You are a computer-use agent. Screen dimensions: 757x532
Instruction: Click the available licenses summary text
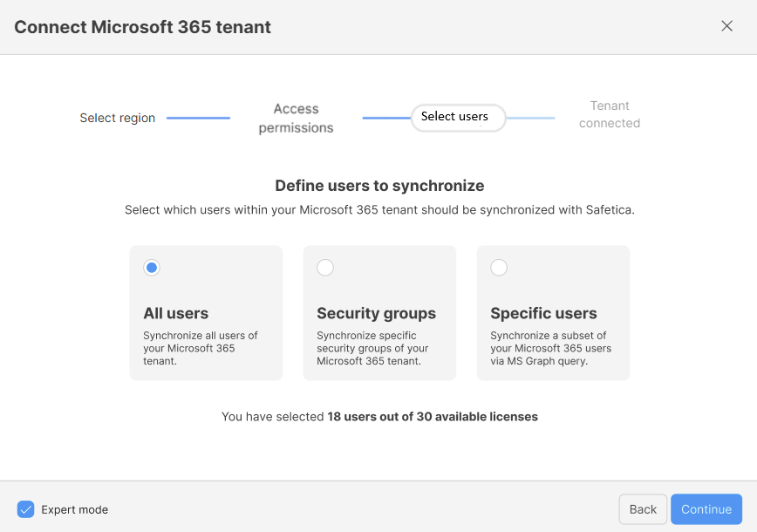point(379,417)
